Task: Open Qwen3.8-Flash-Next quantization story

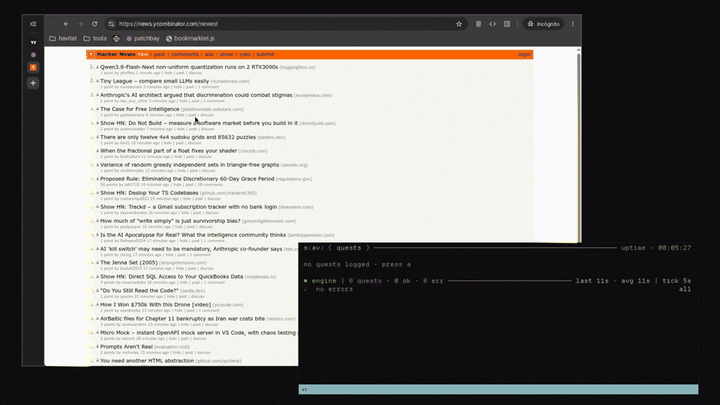Action: coord(189,67)
